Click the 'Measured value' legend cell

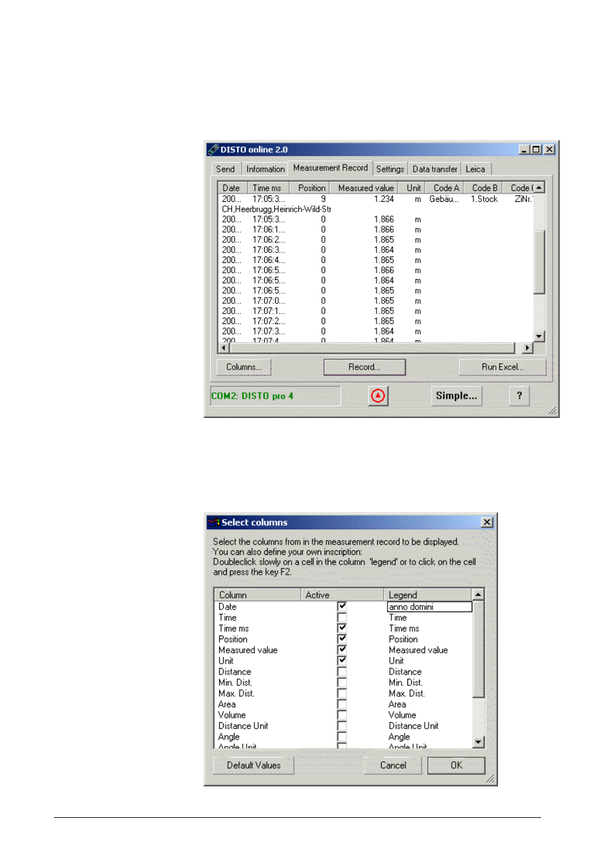click(418, 650)
